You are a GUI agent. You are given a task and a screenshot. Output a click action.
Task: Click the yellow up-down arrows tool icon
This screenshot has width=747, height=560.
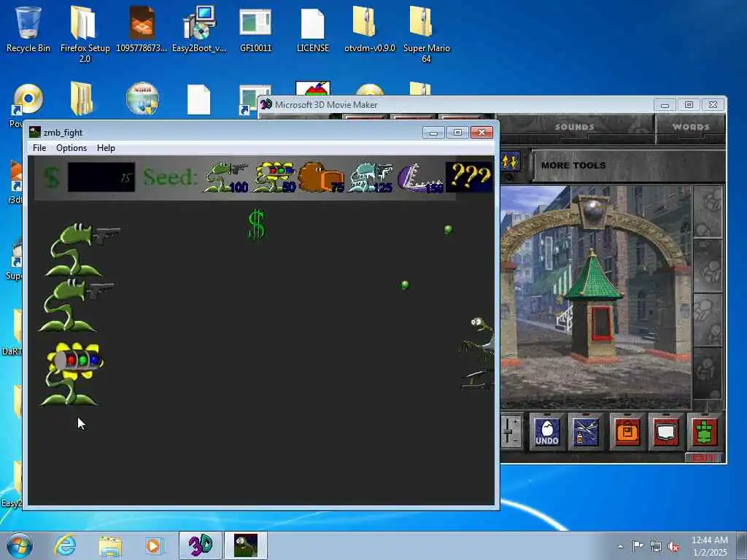pyautogui.click(x=510, y=162)
